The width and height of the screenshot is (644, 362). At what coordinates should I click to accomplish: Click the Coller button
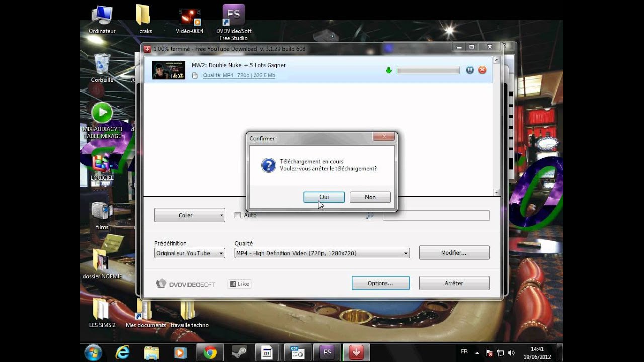pos(190,215)
